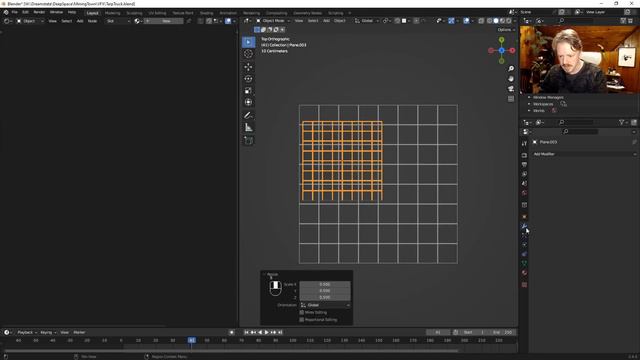Open the Texture properties tab
This screenshot has height=360, width=640.
(x=524, y=284)
